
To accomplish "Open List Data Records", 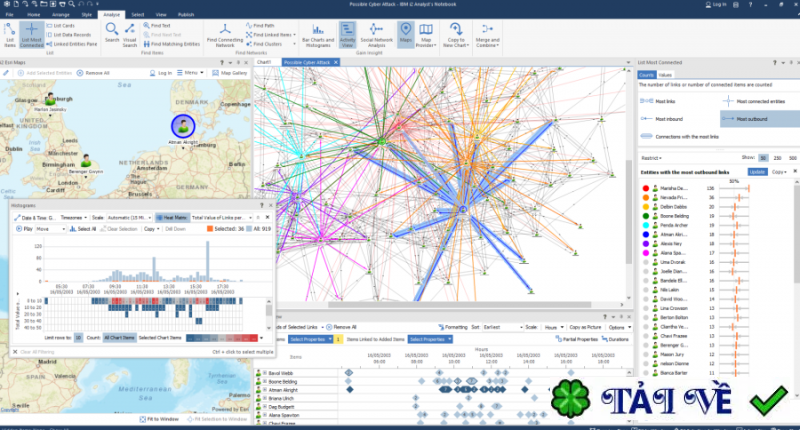I will 69,35.
